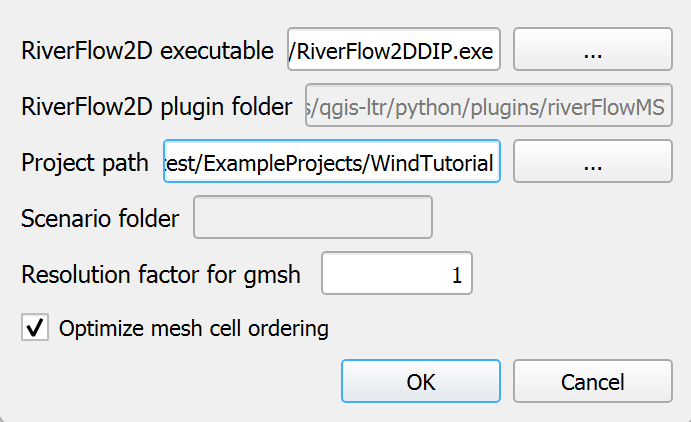
Task: Click the "Resolution factor for gmsh" label
Action: (x=161, y=275)
